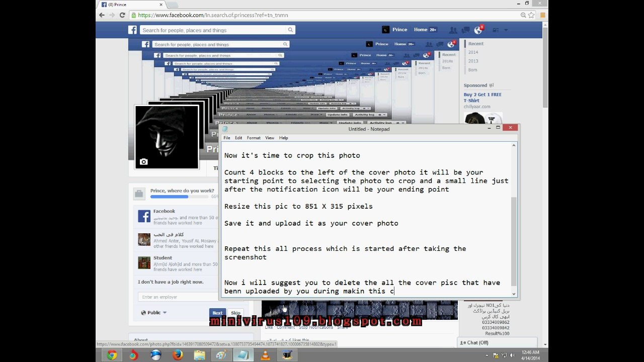Go to Facebook Home link

[421, 30]
